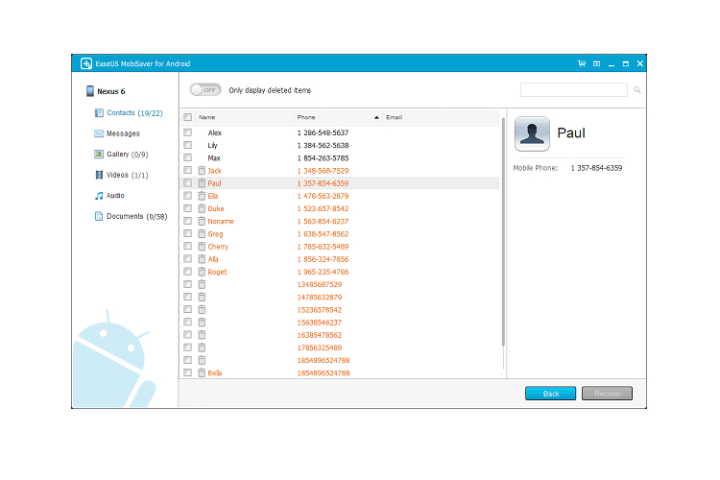720x480 pixels.
Task: Click Paul's avatar picture in details panel
Action: pos(532,134)
